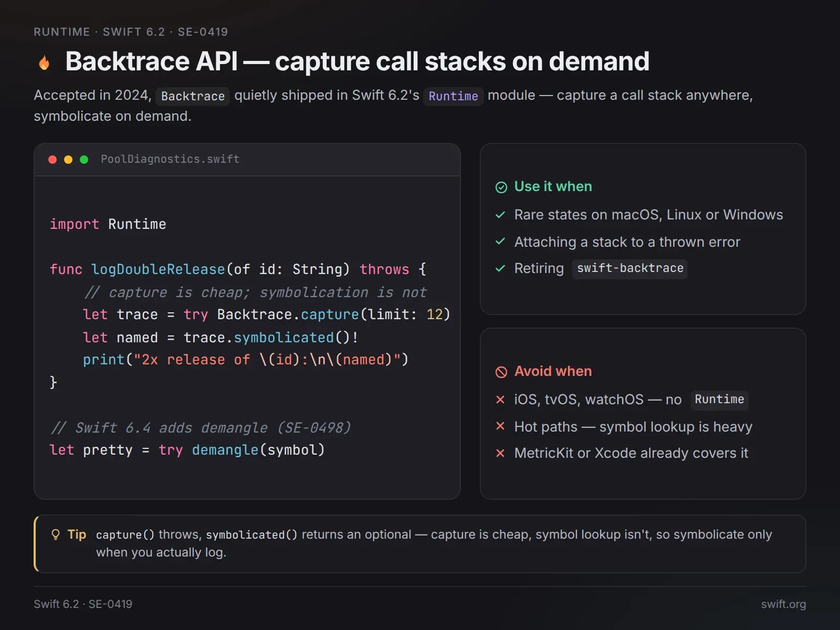Click the Runtime chip in Avoid when list
Image resolution: width=840 pixels, height=630 pixels.
[x=719, y=400]
